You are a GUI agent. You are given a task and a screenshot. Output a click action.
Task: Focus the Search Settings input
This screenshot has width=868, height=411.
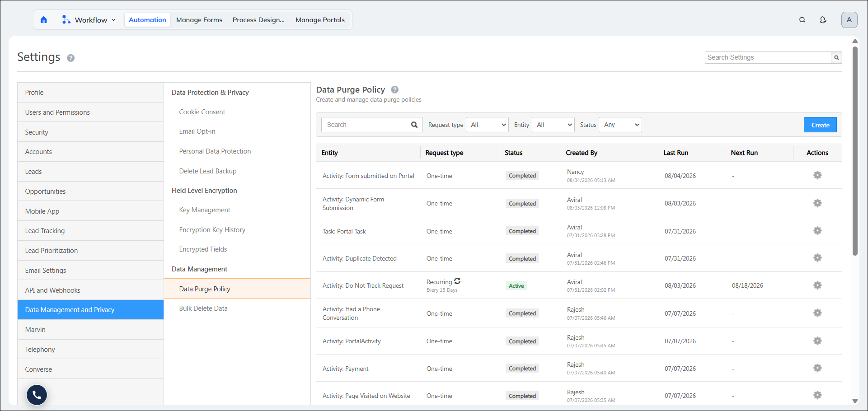point(768,57)
